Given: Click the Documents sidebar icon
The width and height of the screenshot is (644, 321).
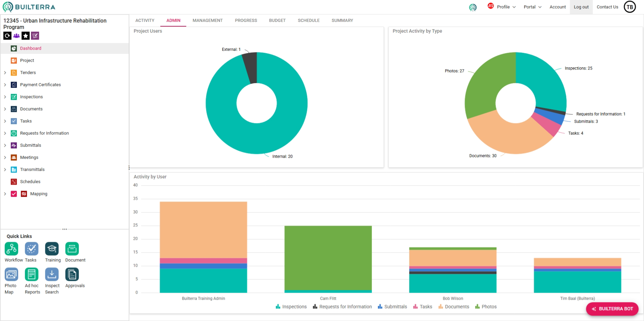Looking at the screenshot, I should tap(14, 109).
